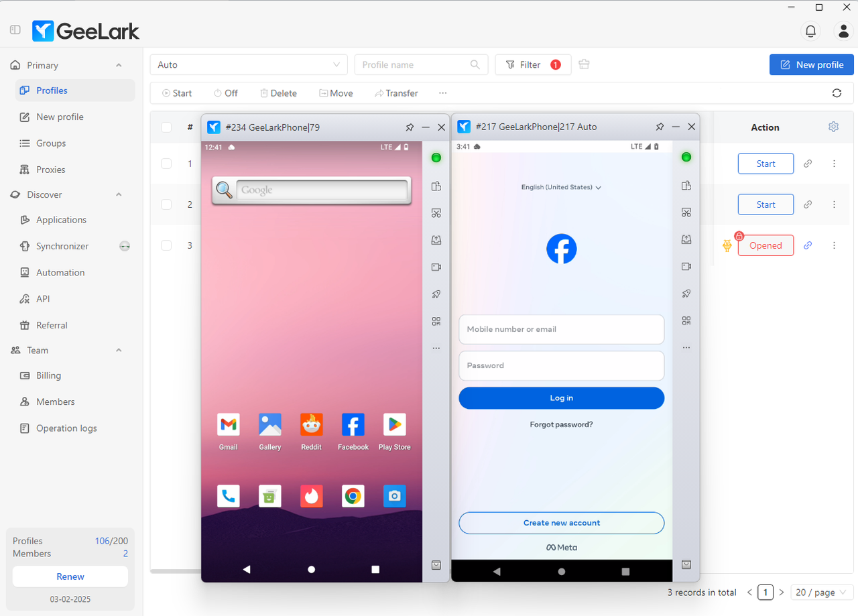Open more toolbar actions ellipsis
Viewport: 858px width, 616px height.
click(x=442, y=93)
